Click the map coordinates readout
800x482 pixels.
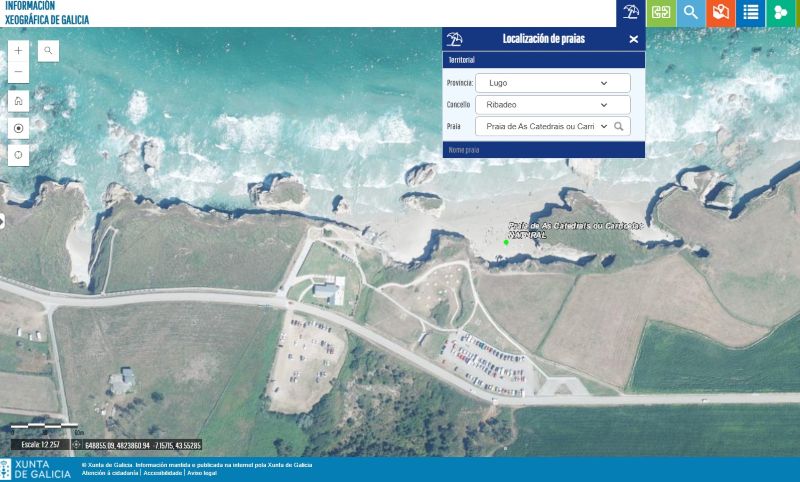click(143, 445)
